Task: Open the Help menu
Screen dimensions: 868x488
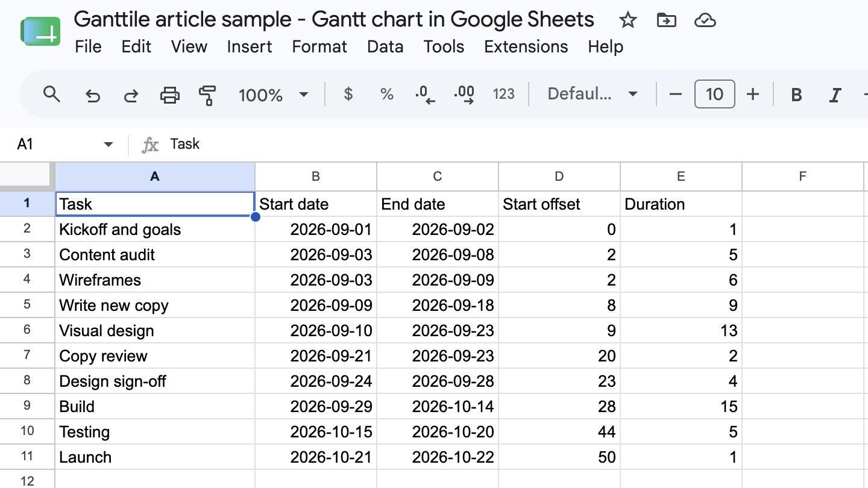Action: [605, 47]
